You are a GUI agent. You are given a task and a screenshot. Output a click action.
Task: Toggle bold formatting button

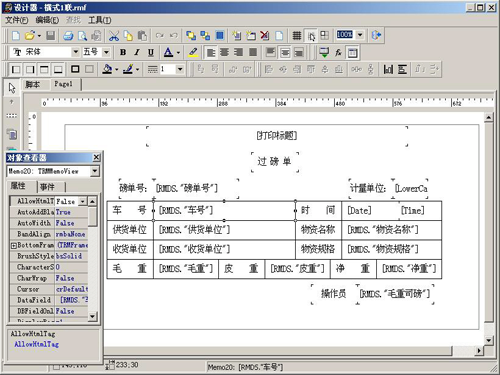[123, 52]
